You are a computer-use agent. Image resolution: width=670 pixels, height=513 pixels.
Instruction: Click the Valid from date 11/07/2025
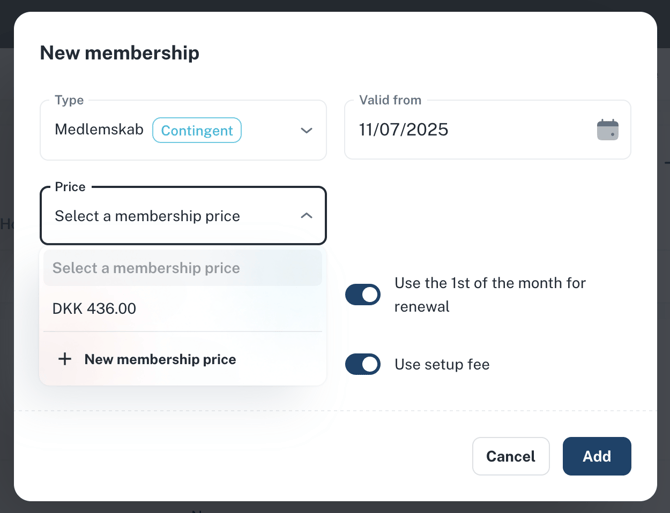[404, 130]
